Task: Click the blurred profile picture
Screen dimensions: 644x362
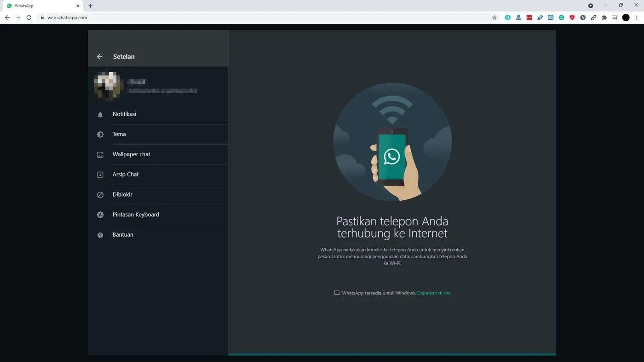Action: [109, 85]
